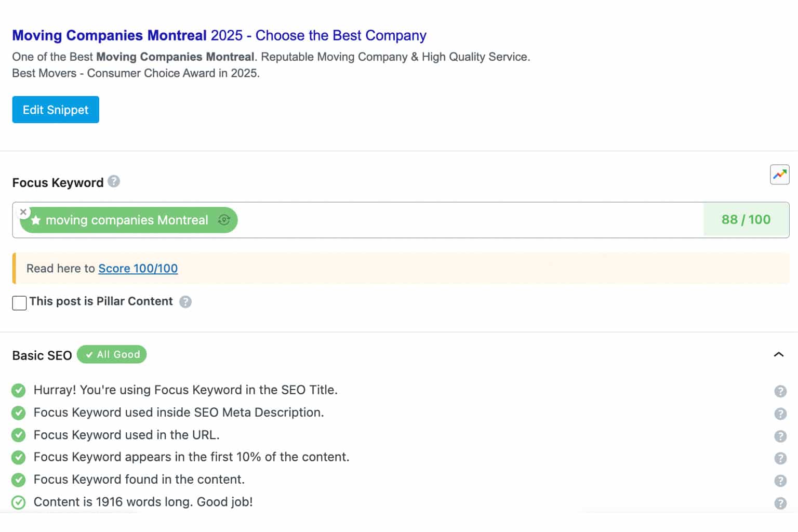Click the Edit Snippet button

point(56,110)
